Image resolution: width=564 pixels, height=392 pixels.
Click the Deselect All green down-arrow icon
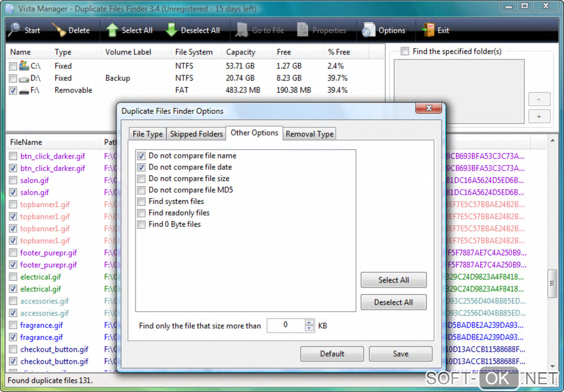[171, 30]
